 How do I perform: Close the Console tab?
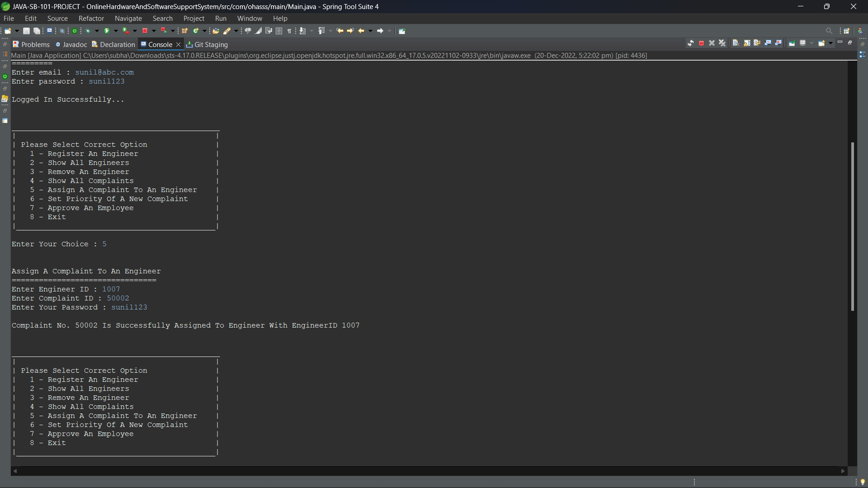pos(178,44)
